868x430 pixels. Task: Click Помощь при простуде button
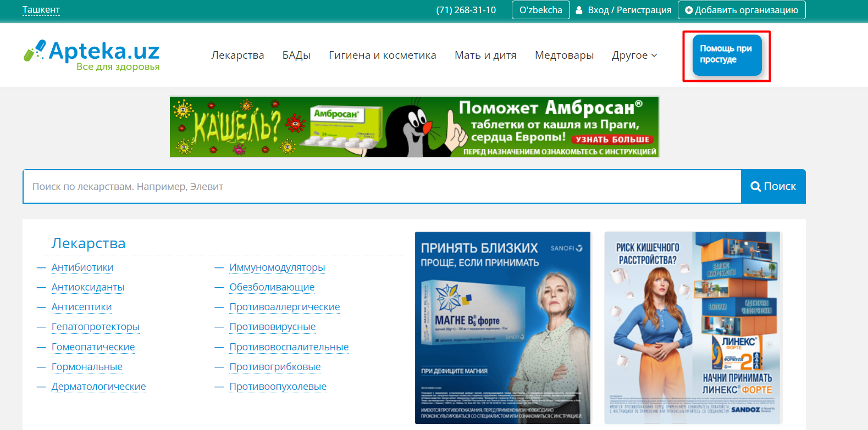coord(727,55)
